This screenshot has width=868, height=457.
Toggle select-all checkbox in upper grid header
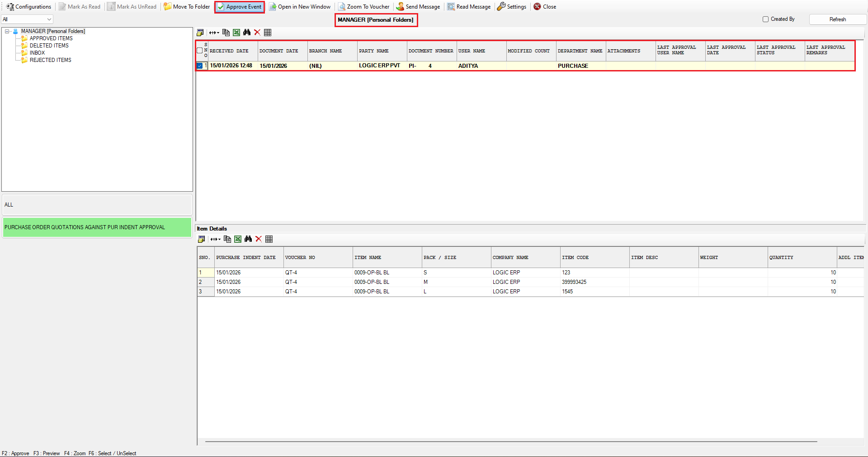tap(200, 51)
